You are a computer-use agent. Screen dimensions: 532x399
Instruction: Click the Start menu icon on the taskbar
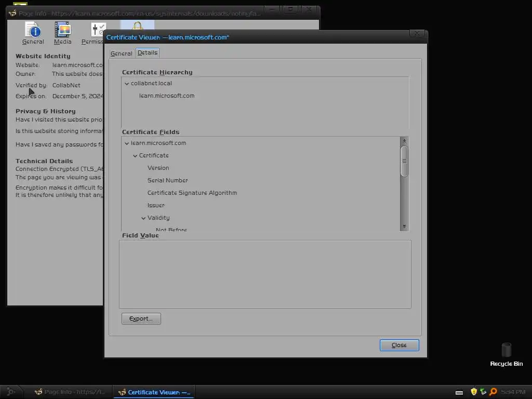click(x=11, y=392)
